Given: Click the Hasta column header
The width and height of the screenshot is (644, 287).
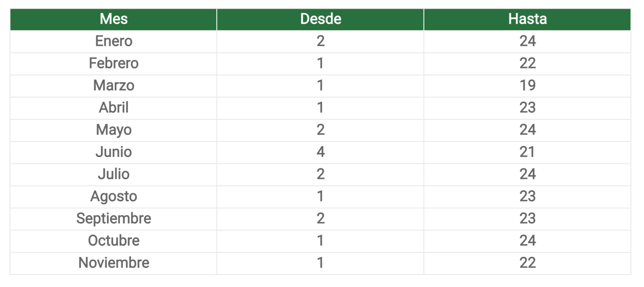Looking at the screenshot, I should pyautogui.click(x=527, y=19).
